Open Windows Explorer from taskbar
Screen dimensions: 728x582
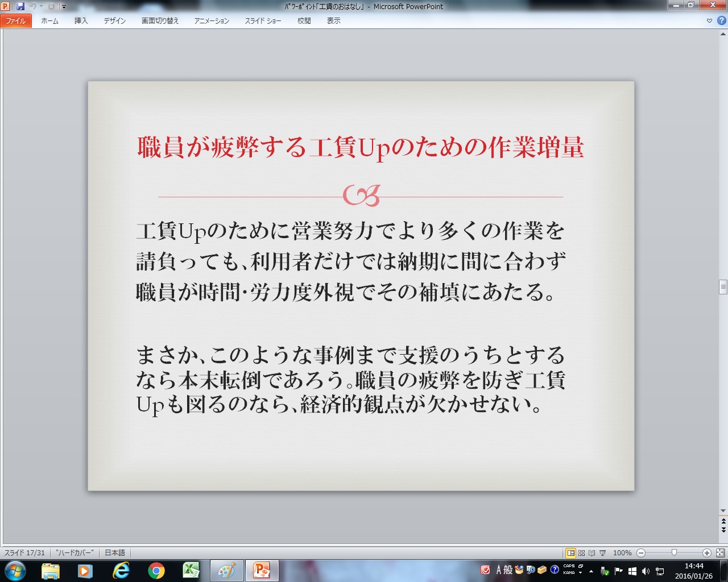(x=51, y=571)
